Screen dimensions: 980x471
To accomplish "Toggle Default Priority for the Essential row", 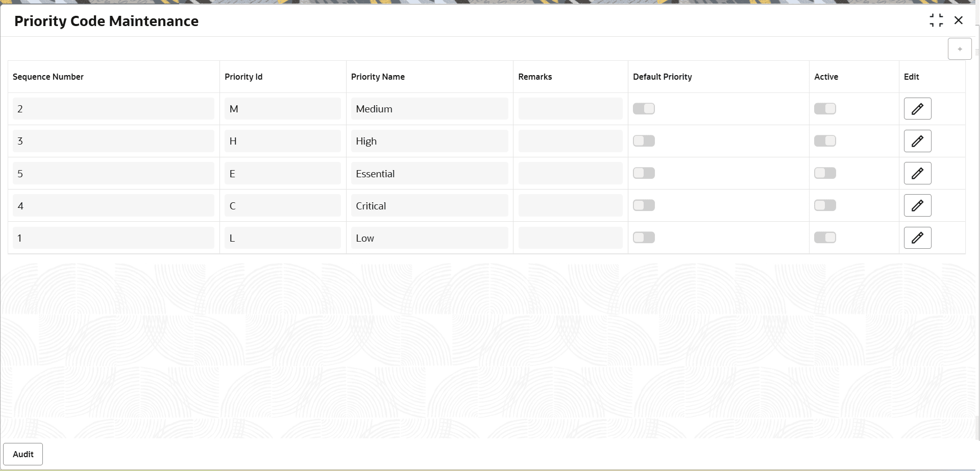I will [x=644, y=173].
